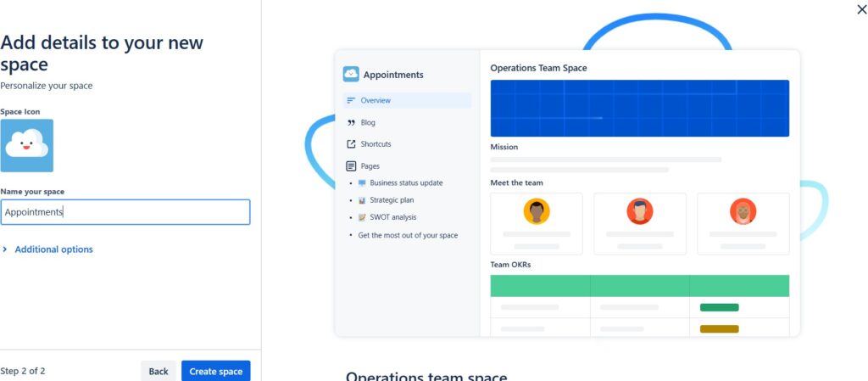
Task: Close the dialog with the X icon
Action: [x=862, y=9]
